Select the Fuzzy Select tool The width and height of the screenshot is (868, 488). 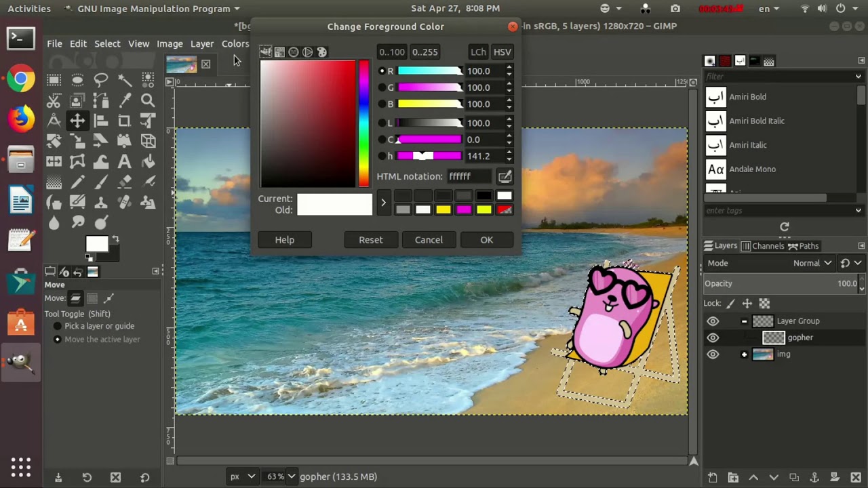coord(125,79)
